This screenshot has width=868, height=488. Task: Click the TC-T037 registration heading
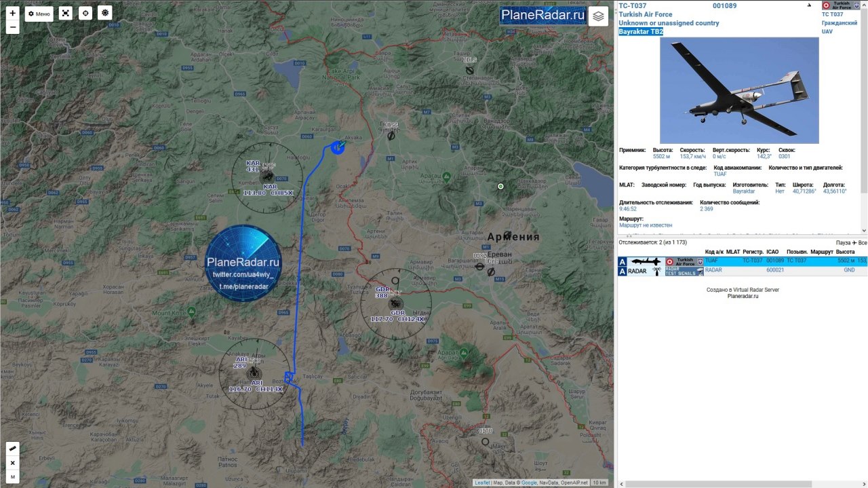click(x=632, y=5)
